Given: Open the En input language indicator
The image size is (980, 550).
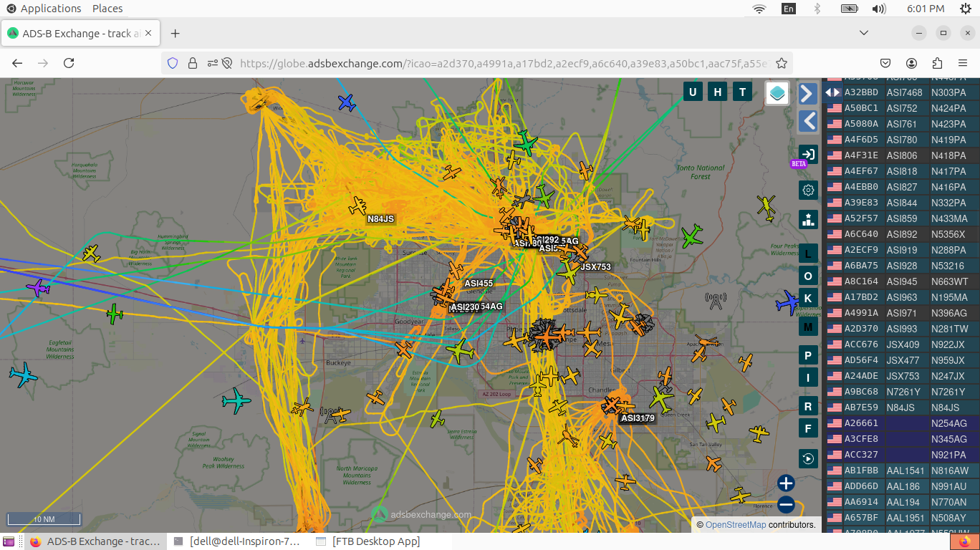Looking at the screenshot, I should pyautogui.click(x=789, y=9).
